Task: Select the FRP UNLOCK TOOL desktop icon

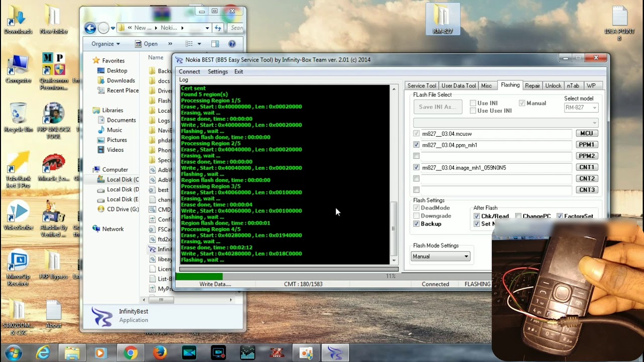Action: tap(53, 121)
